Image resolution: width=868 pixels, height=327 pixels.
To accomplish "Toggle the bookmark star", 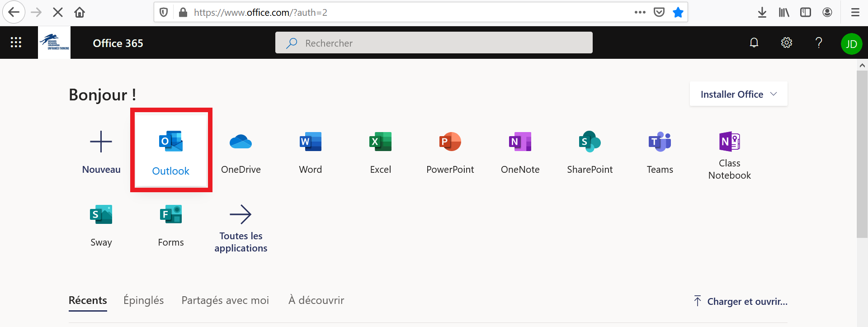I will point(678,12).
